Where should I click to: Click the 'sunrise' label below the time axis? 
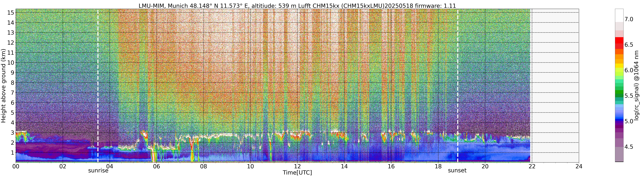tap(98, 170)
